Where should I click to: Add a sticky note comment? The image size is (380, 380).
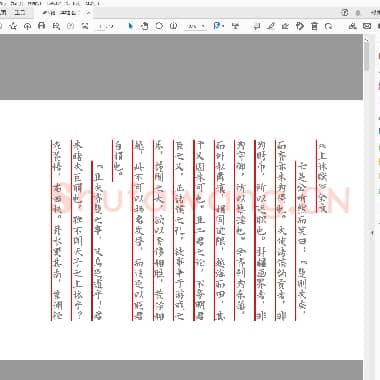tap(257, 26)
